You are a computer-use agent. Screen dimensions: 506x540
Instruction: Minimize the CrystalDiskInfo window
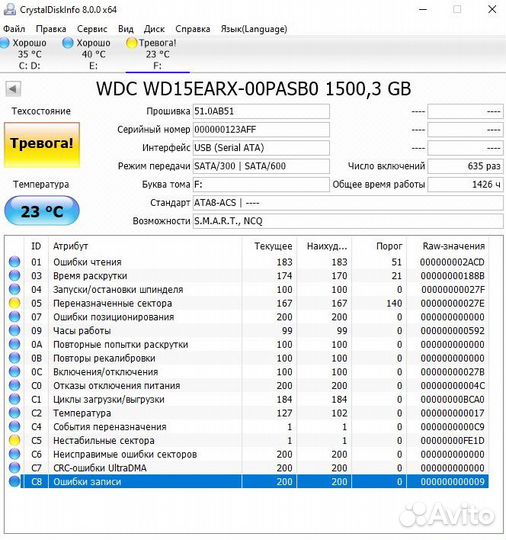pyautogui.click(x=423, y=10)
